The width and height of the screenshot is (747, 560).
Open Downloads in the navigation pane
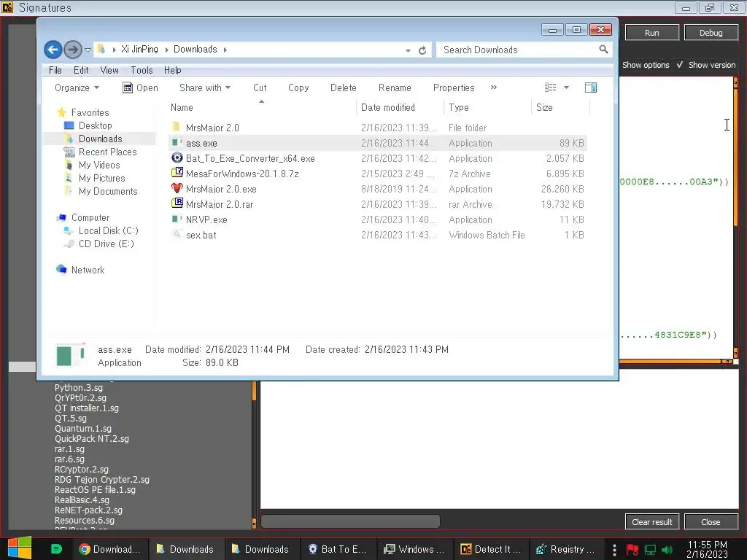[x=100, y=139]
